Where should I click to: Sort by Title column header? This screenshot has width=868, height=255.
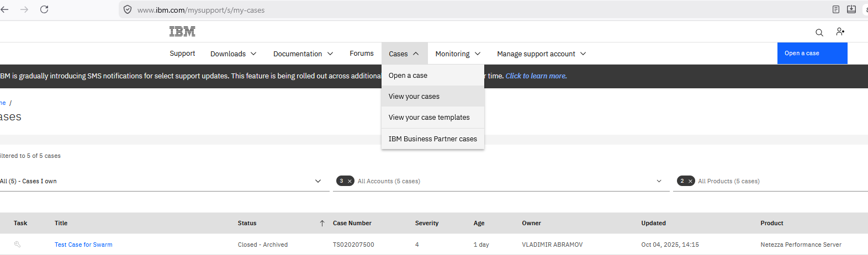pyautogui.click(x=61, y=223)
